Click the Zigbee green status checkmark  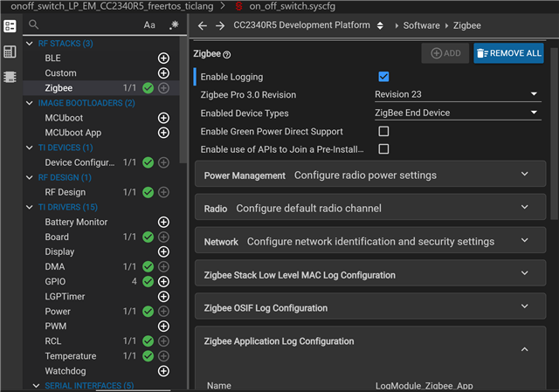click(x=148, y=88)
